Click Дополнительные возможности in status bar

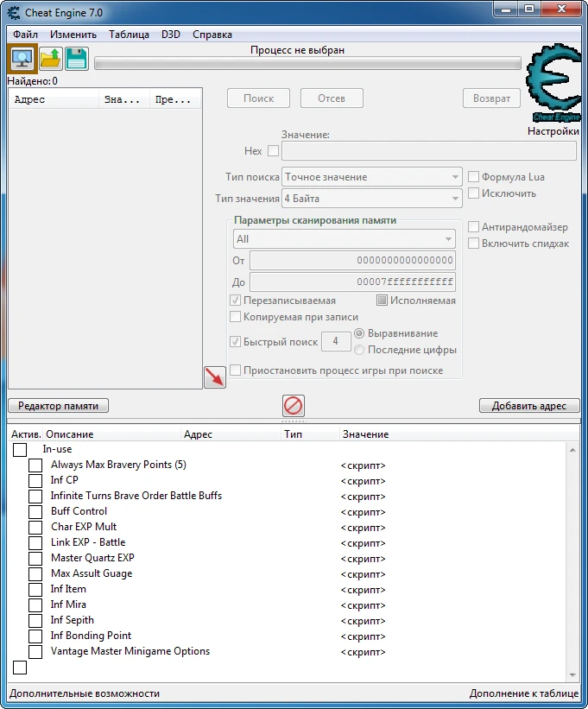click(85, 693)
